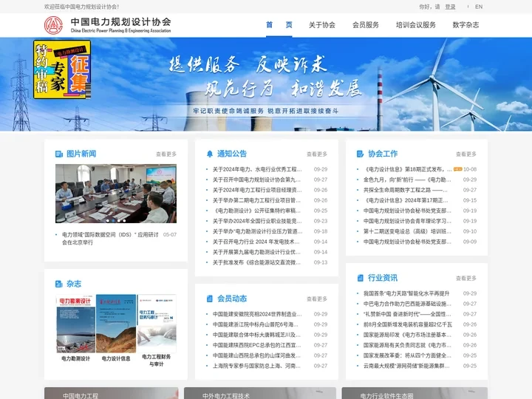The width and height of the screenshot is (532, 399).
Task: Open 国家发展改革委：将从四个方面健全 item
Action: coord(407,355)
